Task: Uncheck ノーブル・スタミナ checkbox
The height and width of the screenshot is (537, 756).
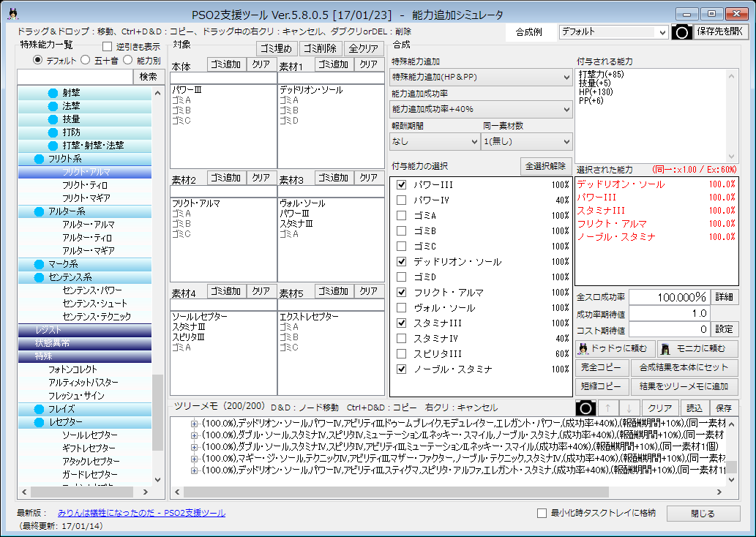Action: point(401,369)
